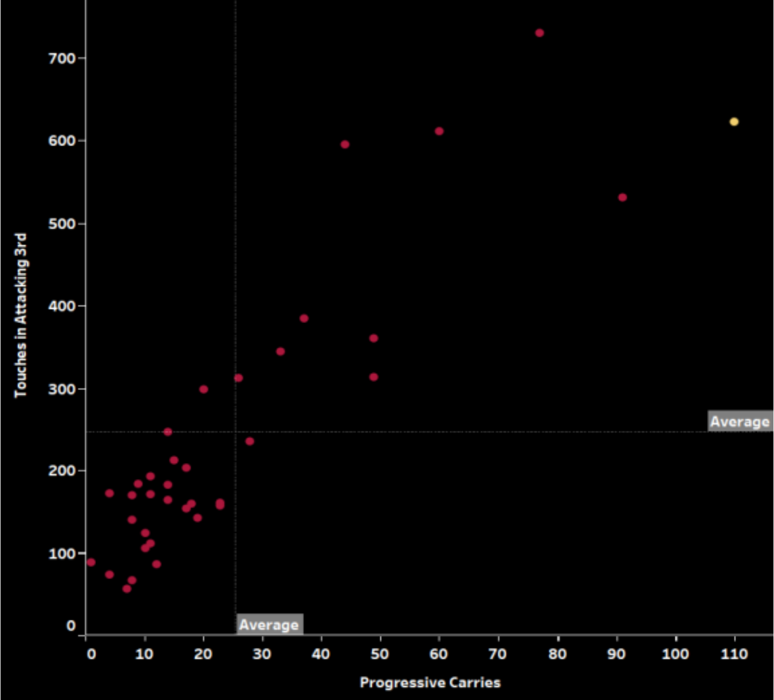This screenshot has width=774, height=700.
Task: Click the 80 tick label on the Progressive Carries axis
Action: click(558, 654)
